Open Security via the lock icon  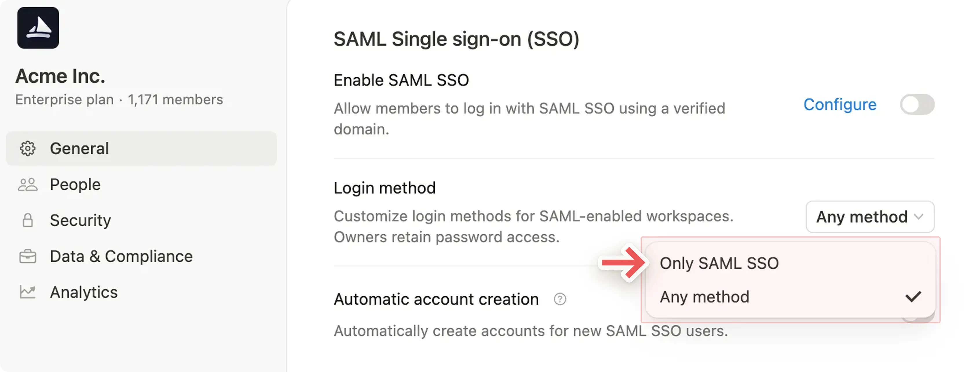tap(28, 220)
